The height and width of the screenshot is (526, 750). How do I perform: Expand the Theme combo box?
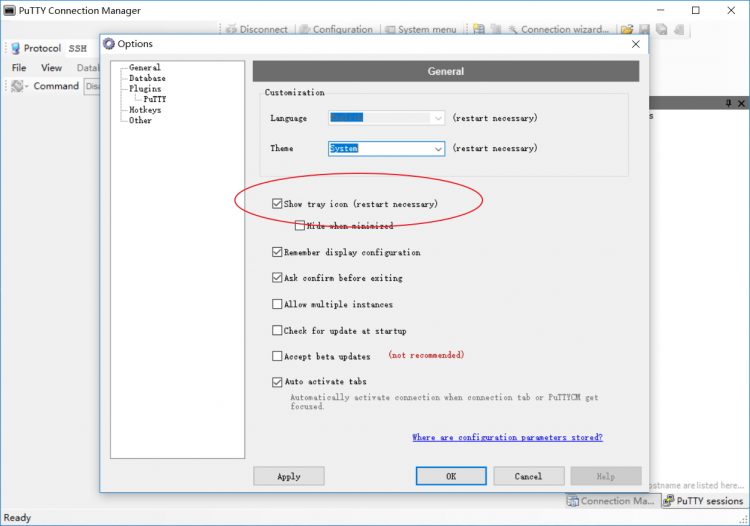click(437, 149)
